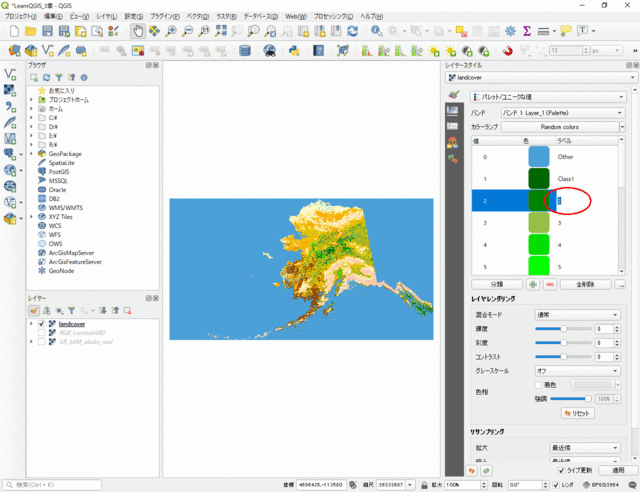Expand the GeoPackage browser item
The image size is (640, 492).
(31, 154)
